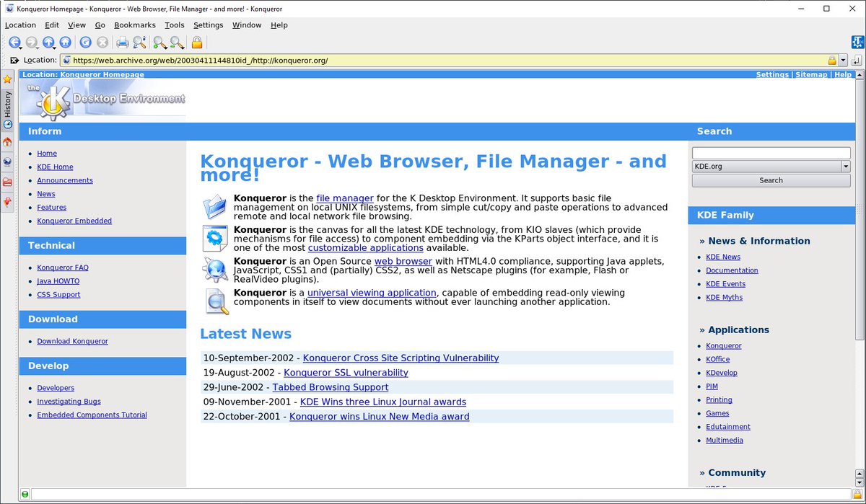Follow the universal viewing application link
The width and height of the screenshot is (866, 504).
pyautogui.click(x=372, y=293)
